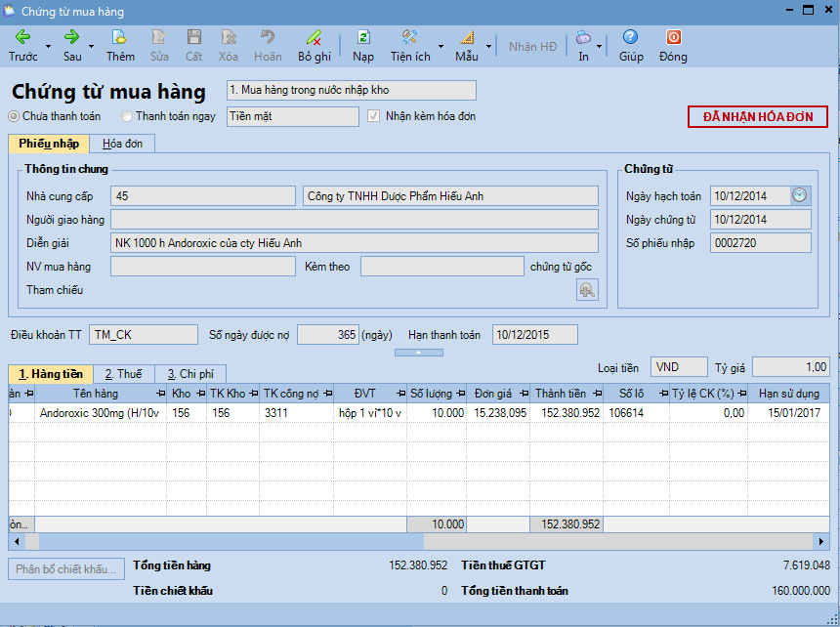840x627 pixels.
Task: Click pin icon on Đơn giá column
Action: 524,394
